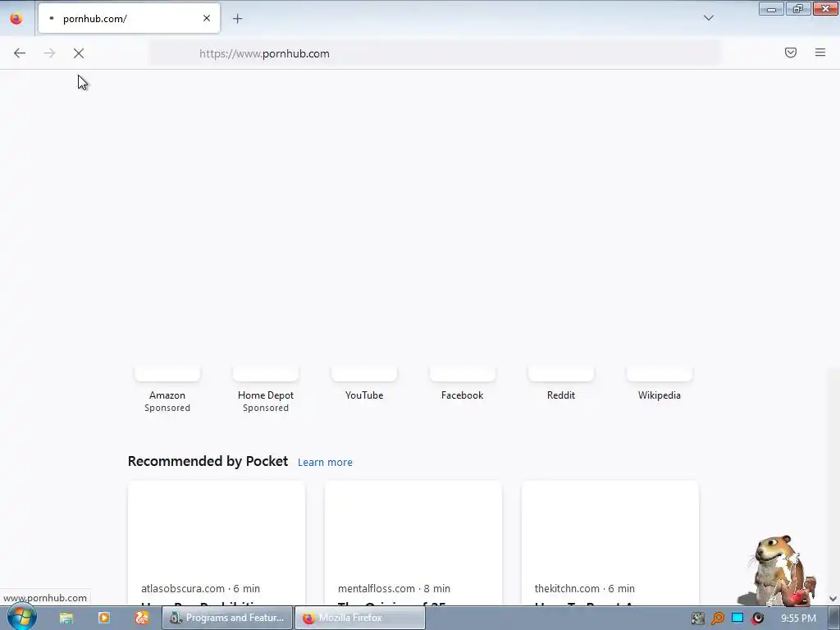This screenshot has height=630, width=840.
Task: Open Windows Explorer from taskbar
Action: pyautogui.click(x=66, y=618)
